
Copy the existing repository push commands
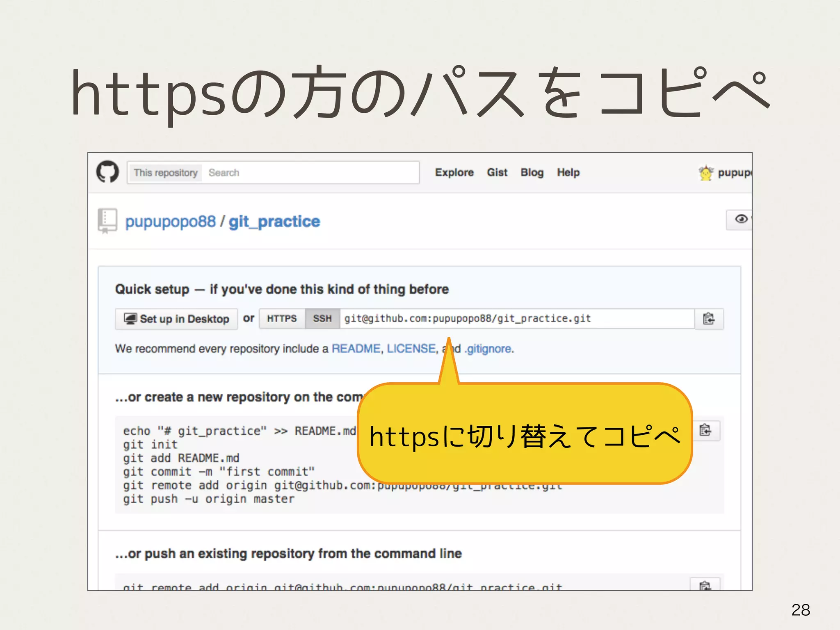pos(705,585)
